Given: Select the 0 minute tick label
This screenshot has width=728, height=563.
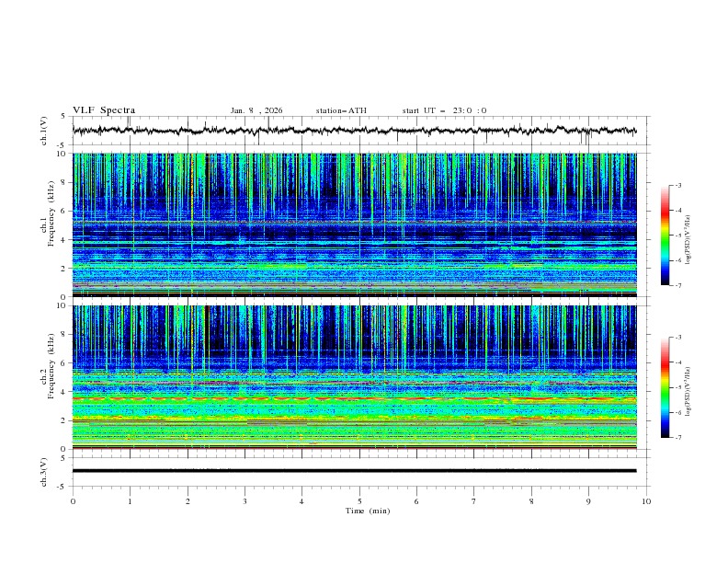Looking at the screenshot, I should tap(73, 501).
